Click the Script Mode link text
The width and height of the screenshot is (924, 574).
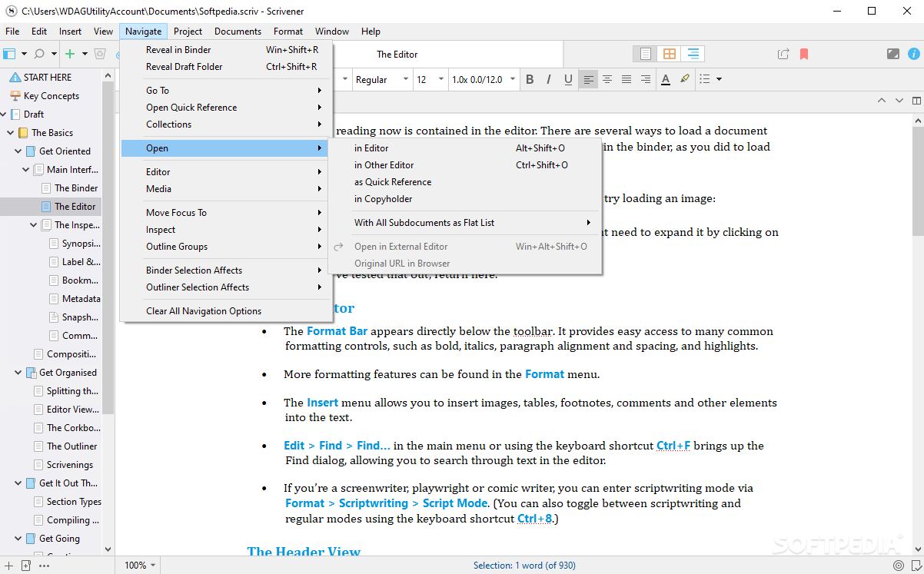(x=455, y=503)
